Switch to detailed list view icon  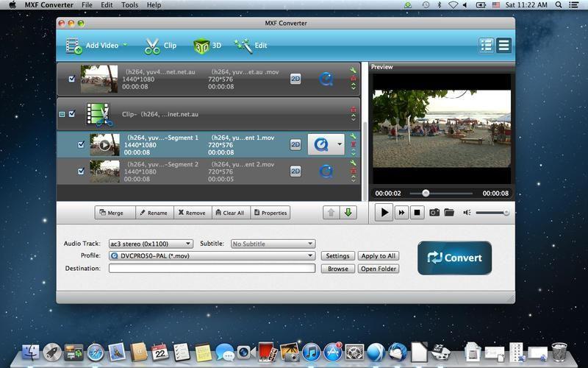point(487,46)
